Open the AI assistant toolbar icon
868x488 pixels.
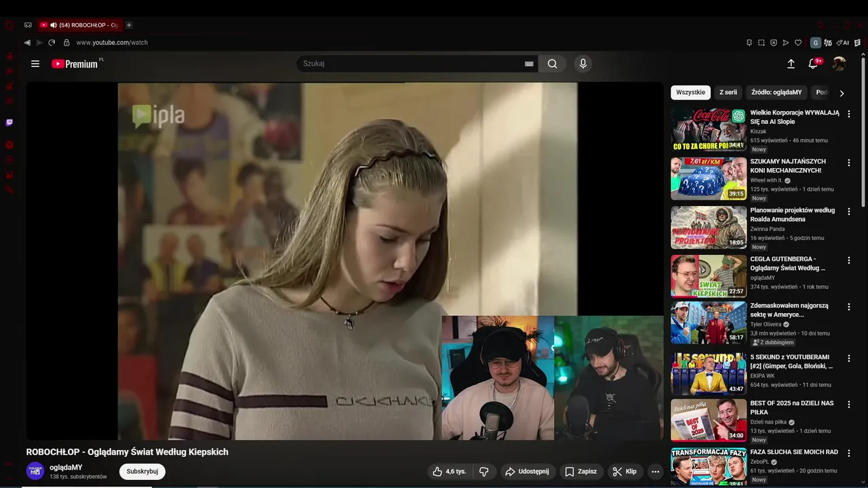pos(843,43)
